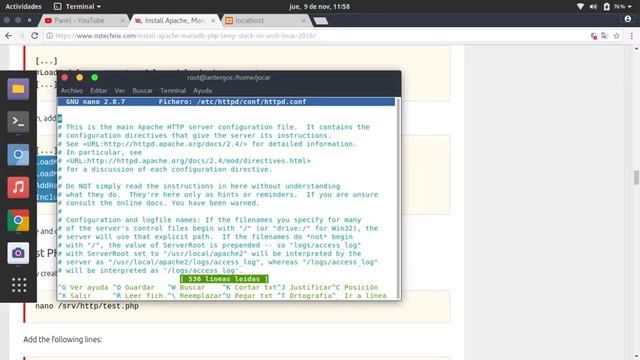Open the Ver menu in the terminal

[x=120, y=91]
